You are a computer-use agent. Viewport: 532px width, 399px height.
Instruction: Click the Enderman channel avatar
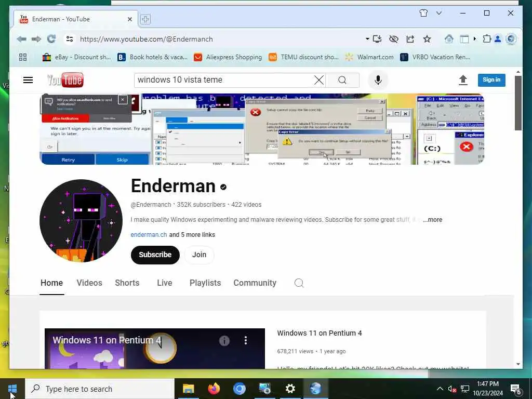coord(81,221)
